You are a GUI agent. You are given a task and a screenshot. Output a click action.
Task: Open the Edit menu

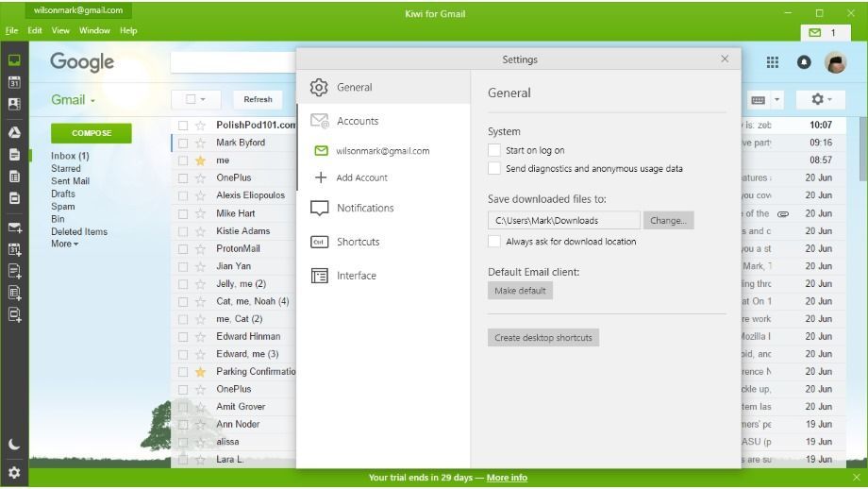(x=35, y=30)
